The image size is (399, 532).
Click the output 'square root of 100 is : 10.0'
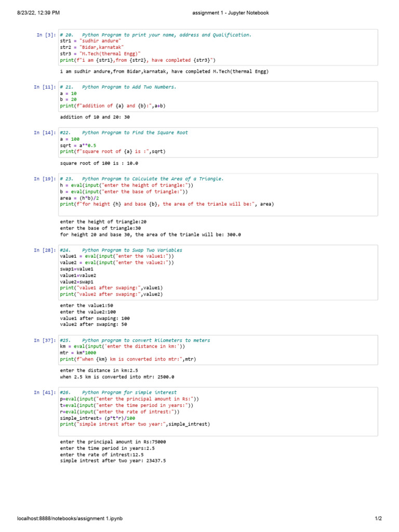pyautogui.click(x=99, y=163)
